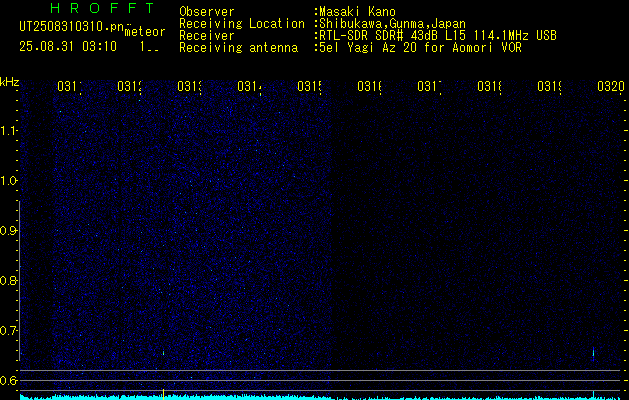629x400 pixels.
Task: Click the Receiver label
Action: [x=207, y=36]
